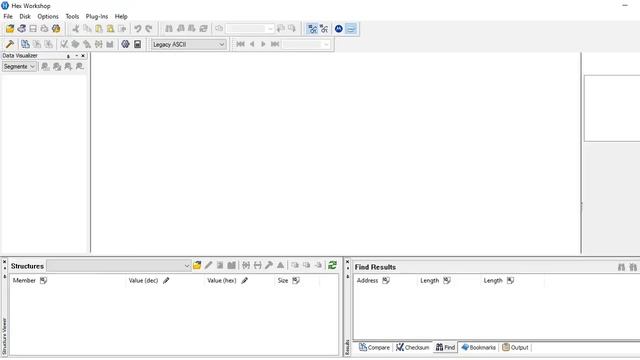This screenshot has width=640, height=360.
Task: Click the Previous arrow navigation button
Action: (252, 44)
